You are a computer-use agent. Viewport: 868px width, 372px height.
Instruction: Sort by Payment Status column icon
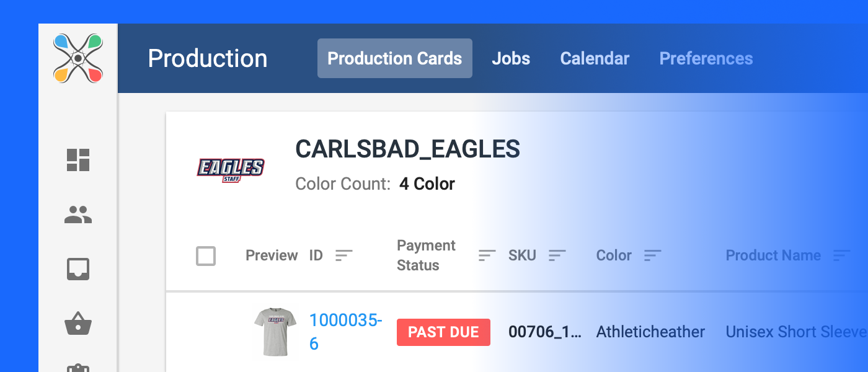487,255
